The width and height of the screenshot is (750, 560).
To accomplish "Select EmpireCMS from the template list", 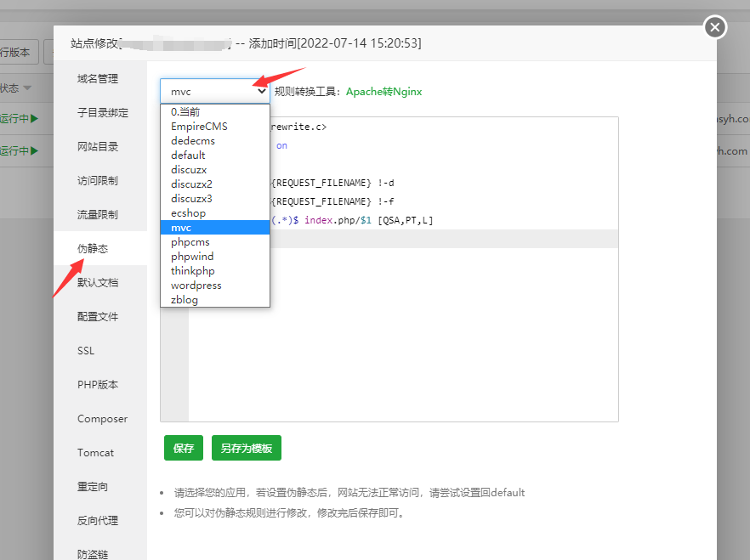I will tap(199, 127).
